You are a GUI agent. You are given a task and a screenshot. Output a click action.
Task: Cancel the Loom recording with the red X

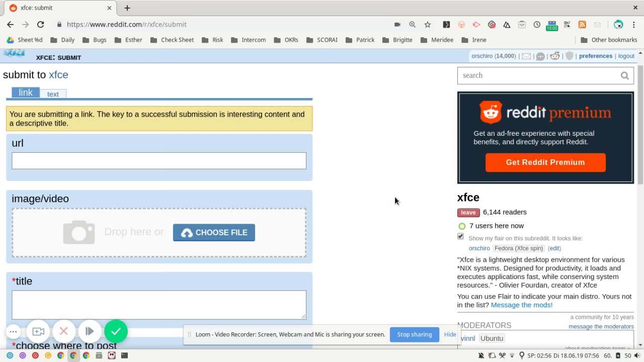(64, 331)
